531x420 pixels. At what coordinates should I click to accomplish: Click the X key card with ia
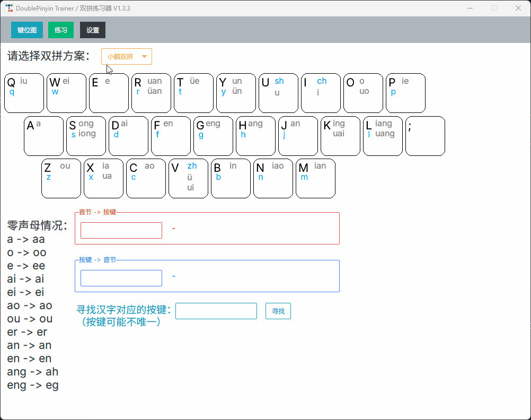(x=104, y=179)
